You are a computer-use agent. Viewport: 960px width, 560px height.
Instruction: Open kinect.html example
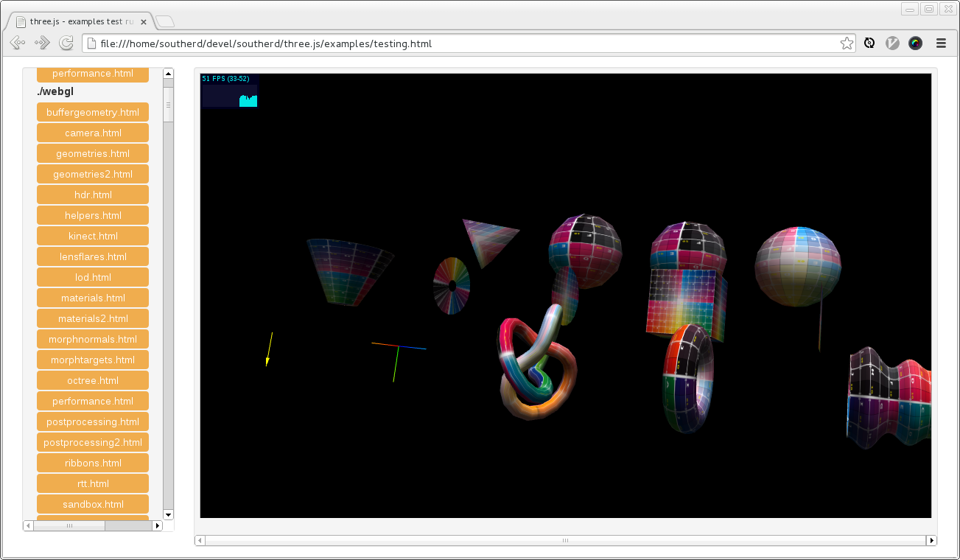[93, 236]
